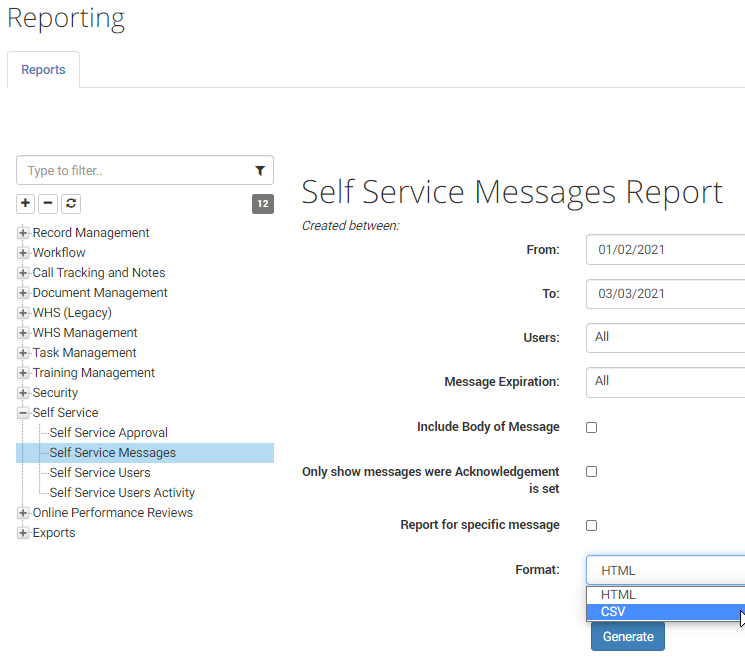This screenshot has width=745, height=666.
Task: Click WHS (Legacy) label
Action: coord(72,313)
